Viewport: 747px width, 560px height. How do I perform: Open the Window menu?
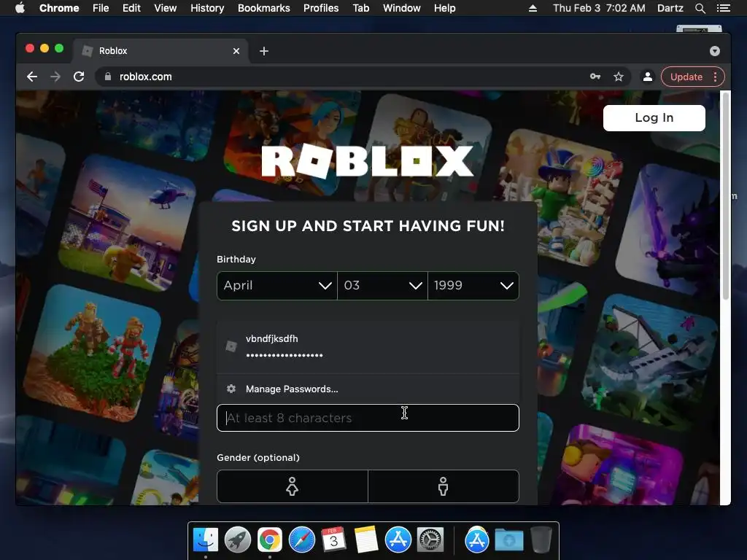(x=402, y=8)
